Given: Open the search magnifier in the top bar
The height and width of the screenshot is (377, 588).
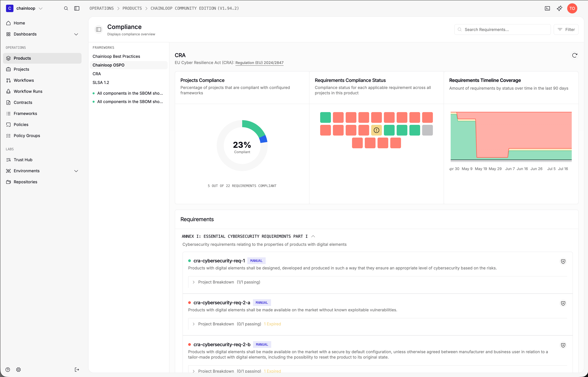Looking at the screenshot, I should point(66,8).
